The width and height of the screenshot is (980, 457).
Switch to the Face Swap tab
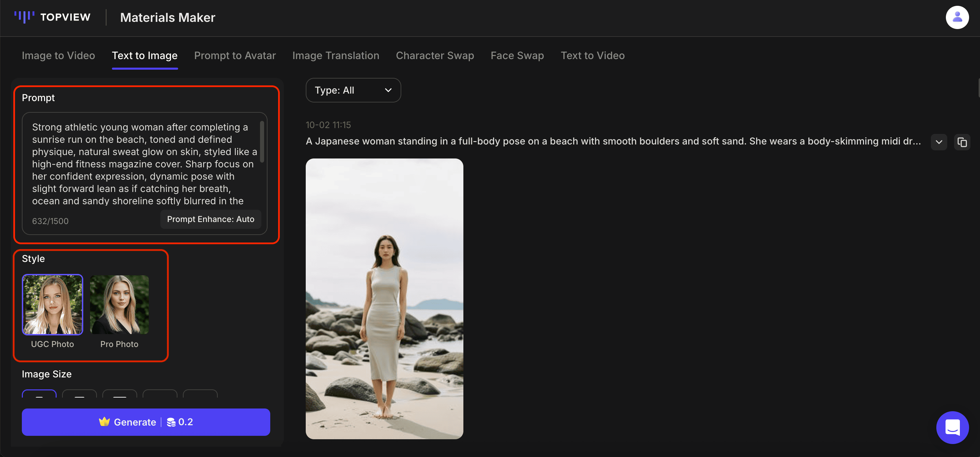(x=517, y=56)
